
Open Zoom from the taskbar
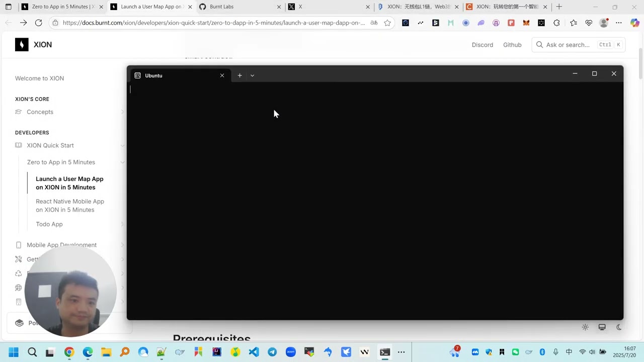[x=291, y=352]
